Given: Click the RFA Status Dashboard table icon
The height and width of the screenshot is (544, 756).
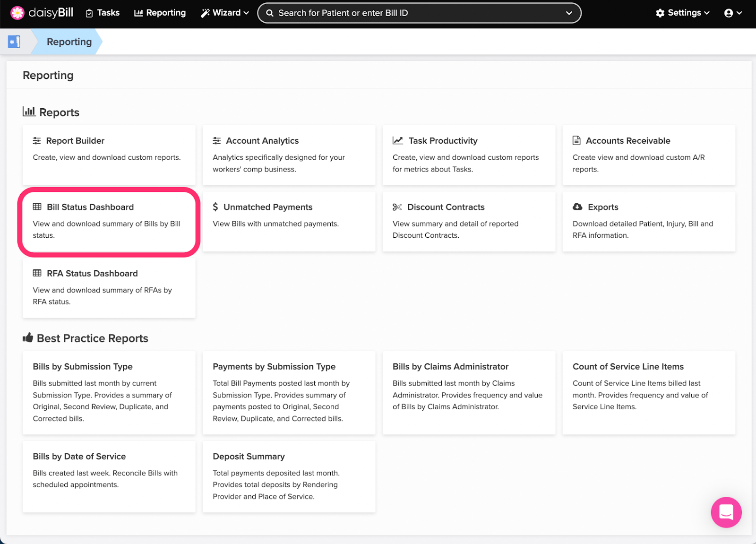Looking at the screenshot, I should (37, 273).
